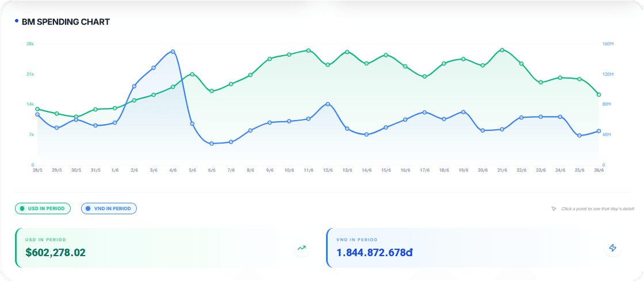Screen dimensions: 644x282
Task: Select the blue VND point at 14/6
Action: pos(366,134)
